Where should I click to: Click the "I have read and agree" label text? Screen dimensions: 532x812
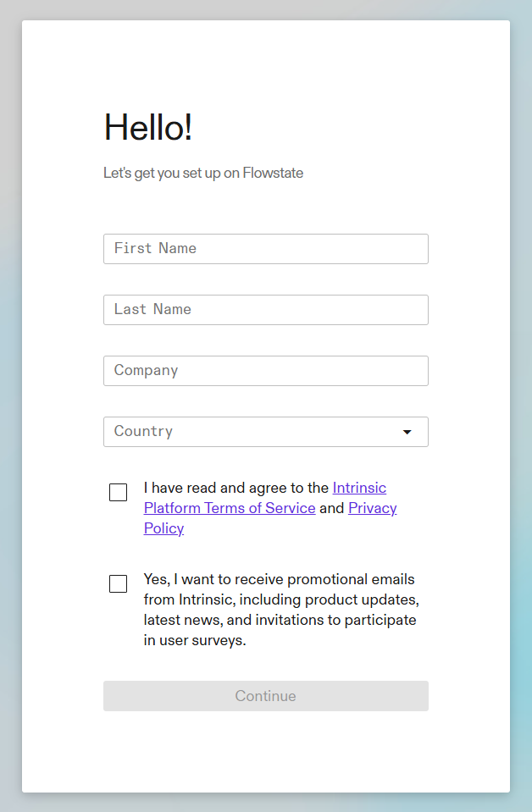click(236, 488)
